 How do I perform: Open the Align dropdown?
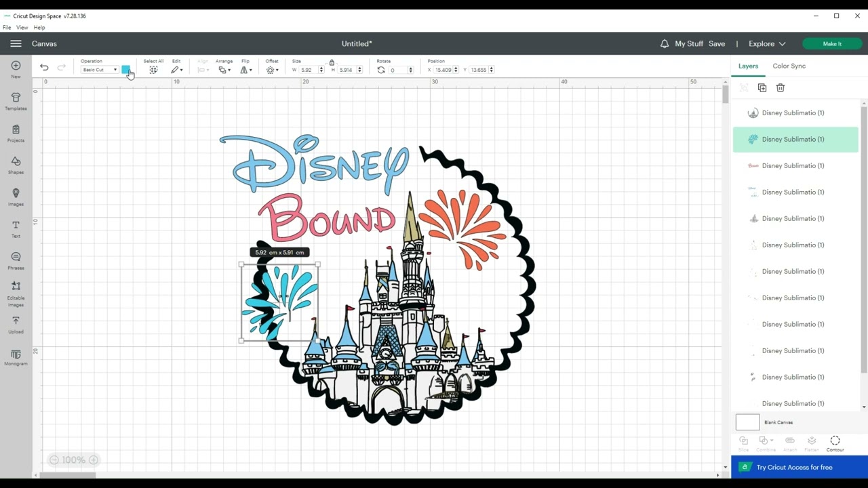(x=203, y=70)
